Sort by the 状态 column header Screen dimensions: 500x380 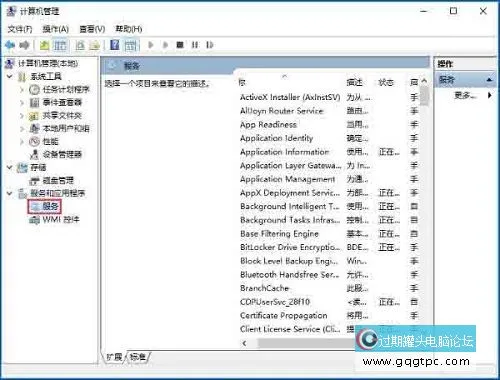click(x=386, y=82)
